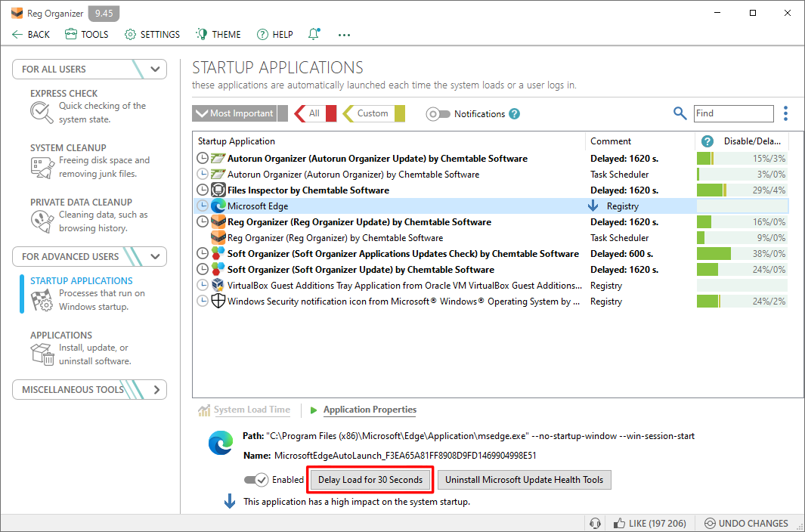805x532 pixels.
Task: Click Delay Load for 30 Seconds
Action: (x=370, y=479)
